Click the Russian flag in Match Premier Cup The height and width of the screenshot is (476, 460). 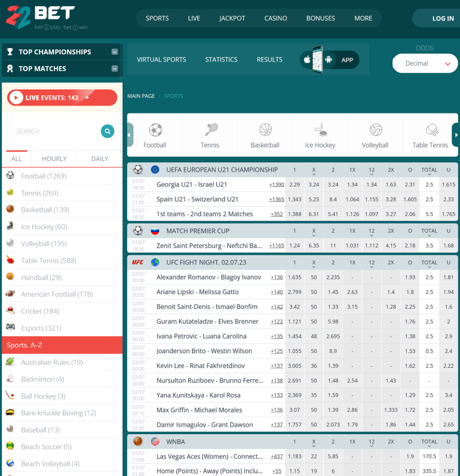pyautogui.click(x=155, y=231)
